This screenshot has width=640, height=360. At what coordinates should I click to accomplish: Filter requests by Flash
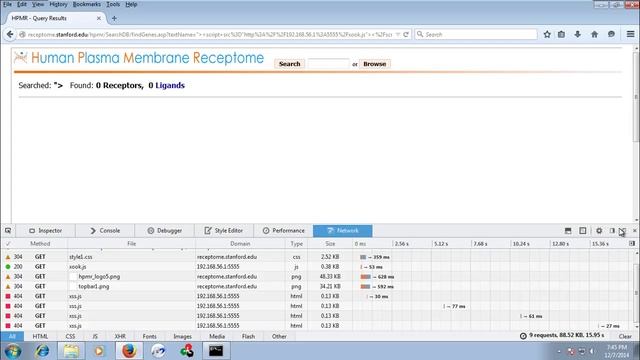click(x=248, y=336)
